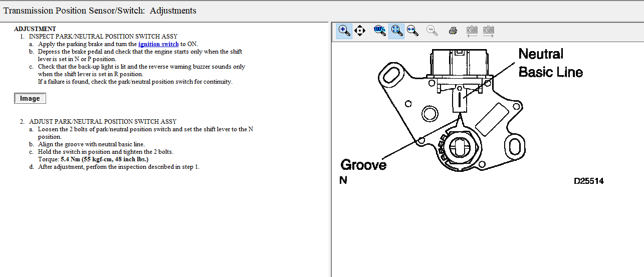Screen dimensions: 644x277
Task: Toggle fit-to-window zoom magnifier
Action: [x=397, y=31]
